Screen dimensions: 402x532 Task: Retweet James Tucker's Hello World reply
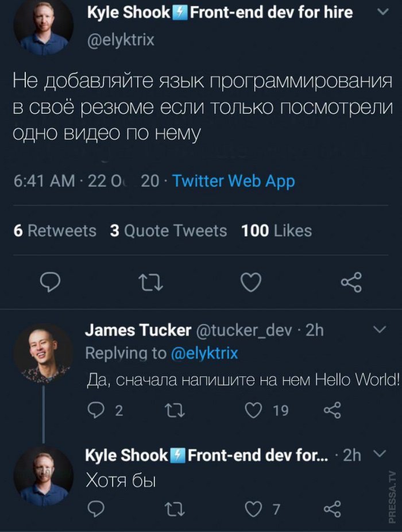tap(171, 410)
